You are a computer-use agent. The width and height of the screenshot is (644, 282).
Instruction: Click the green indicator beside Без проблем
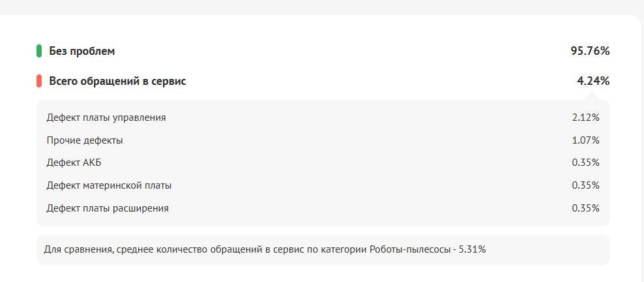[39, 51]
